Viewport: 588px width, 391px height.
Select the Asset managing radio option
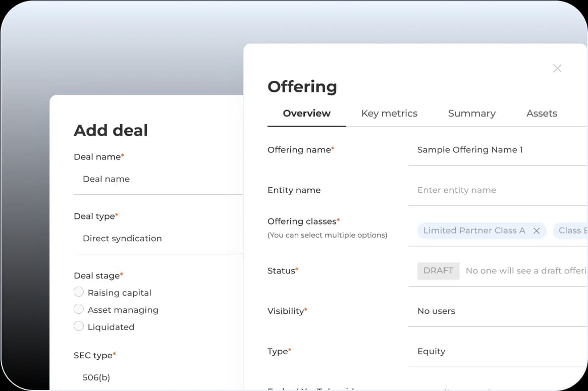coord(79,309)
